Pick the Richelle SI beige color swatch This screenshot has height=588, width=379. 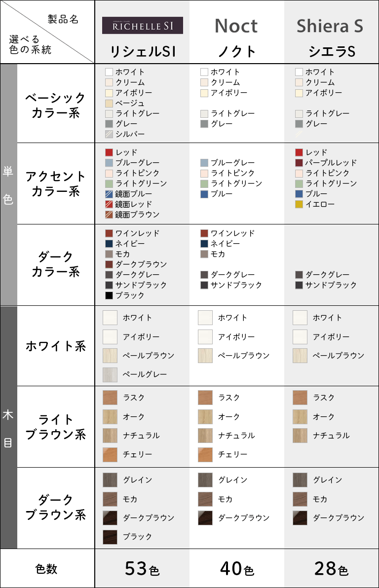109,103
